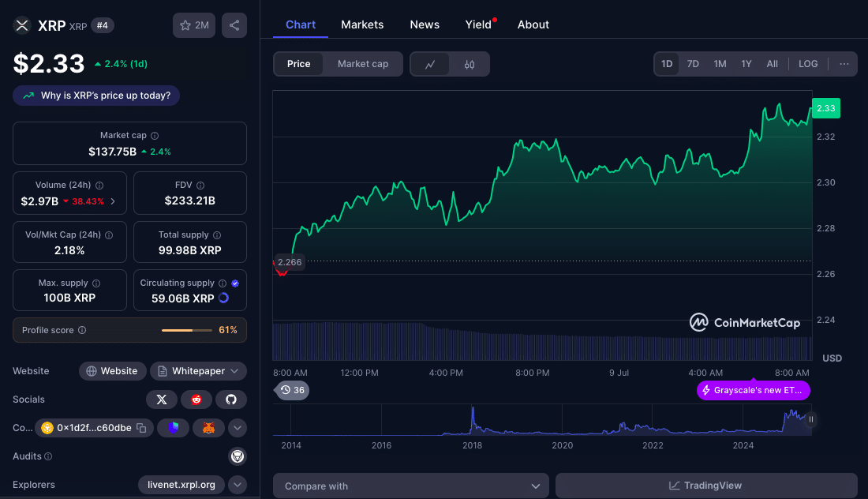Click the $233.21B FDV value
The image size is (868, 499).
point(190,201)
